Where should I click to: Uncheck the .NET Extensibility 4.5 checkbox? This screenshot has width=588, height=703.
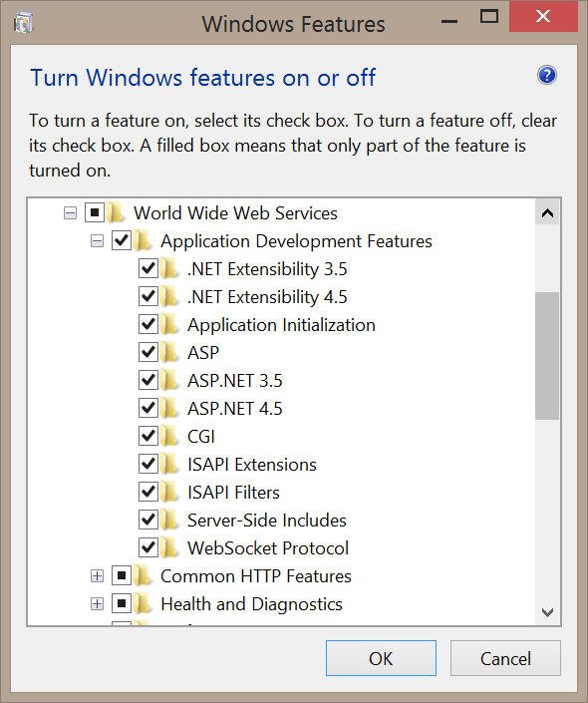pyautogui.click(x=148, y=296)
